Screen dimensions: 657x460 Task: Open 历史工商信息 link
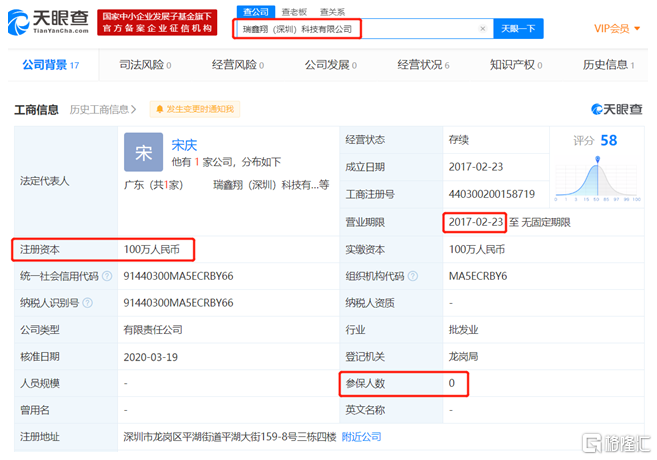(103, 109)
